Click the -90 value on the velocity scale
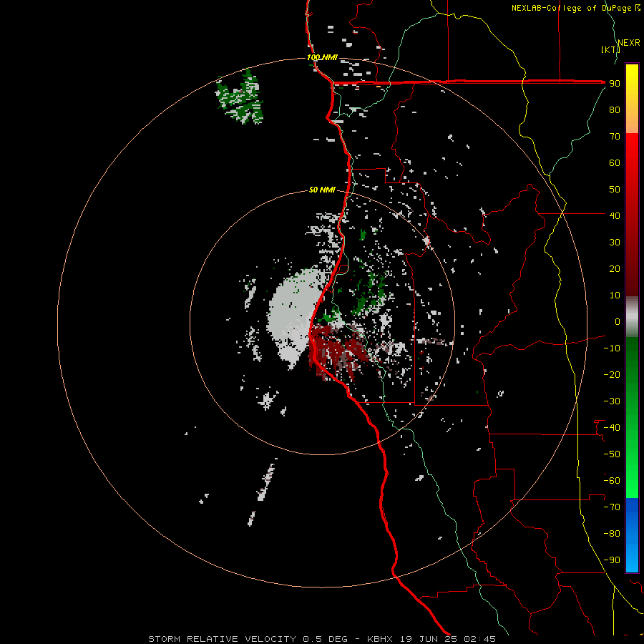Screen dimensions: 644x644 pos(612,560)
